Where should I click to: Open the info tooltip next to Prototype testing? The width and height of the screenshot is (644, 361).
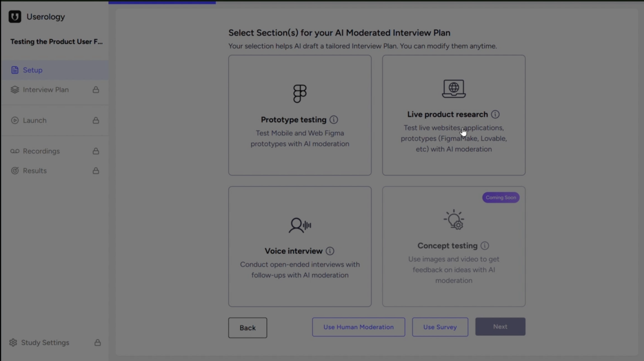(x=334, y=120)
